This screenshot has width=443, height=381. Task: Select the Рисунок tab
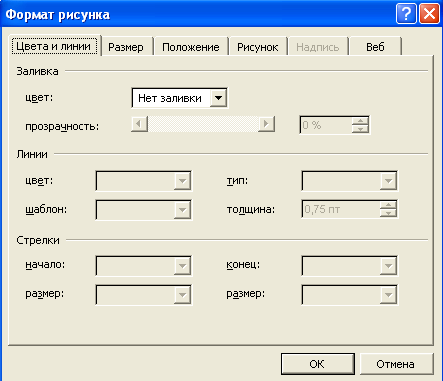(257, 47)
